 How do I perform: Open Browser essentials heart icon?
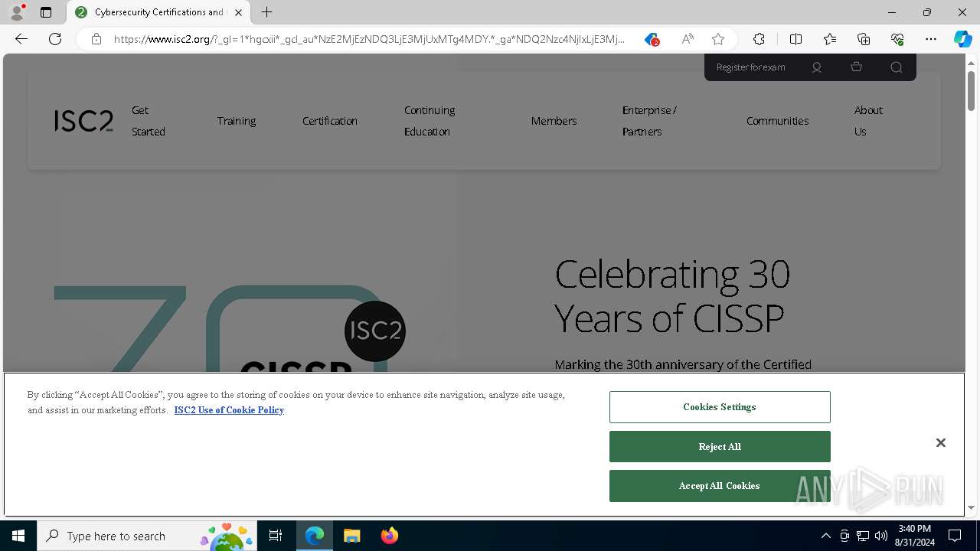[897, 39]
